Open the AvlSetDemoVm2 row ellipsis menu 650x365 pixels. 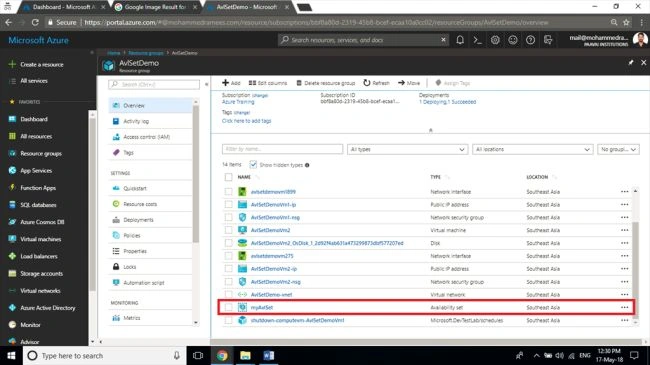[x=624, y=230]
